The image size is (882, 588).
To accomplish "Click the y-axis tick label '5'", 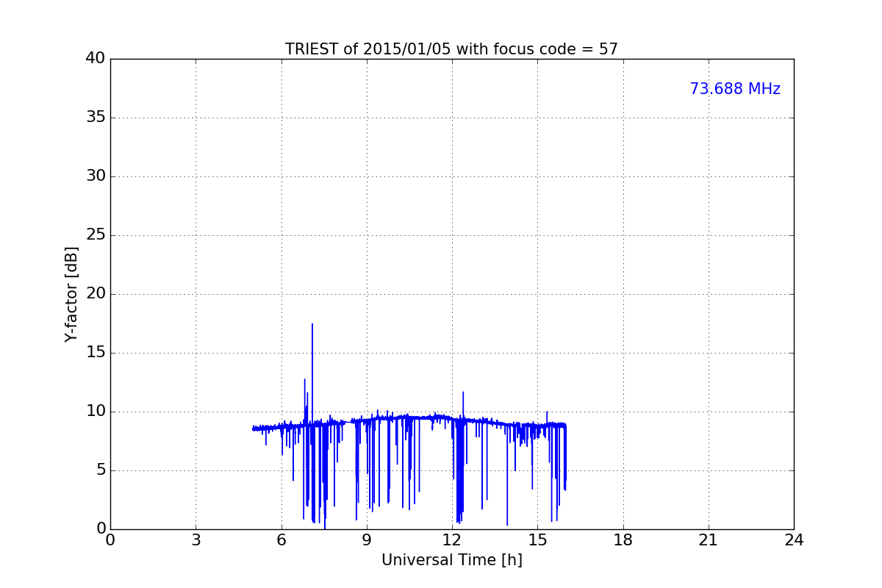I will pos(101,470).
